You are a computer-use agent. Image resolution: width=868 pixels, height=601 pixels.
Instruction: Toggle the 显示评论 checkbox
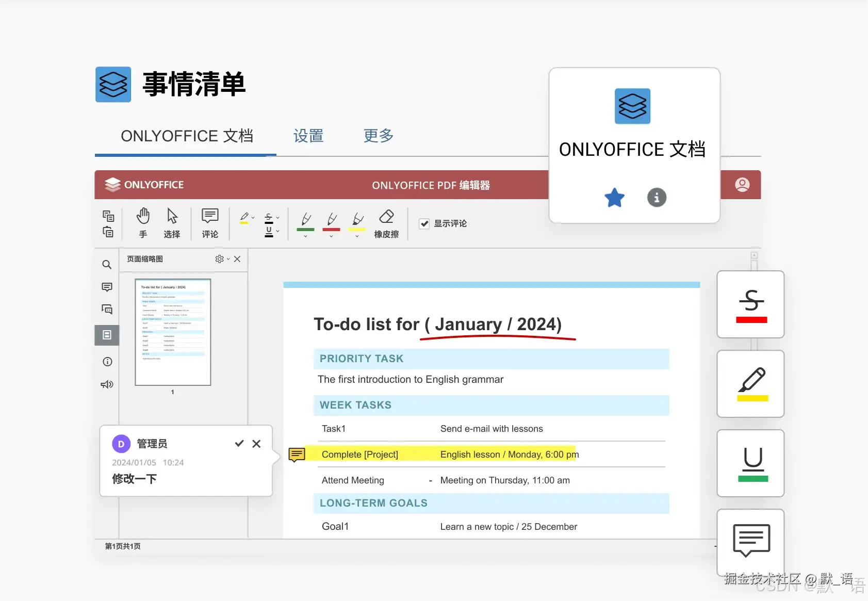[424, 223]
